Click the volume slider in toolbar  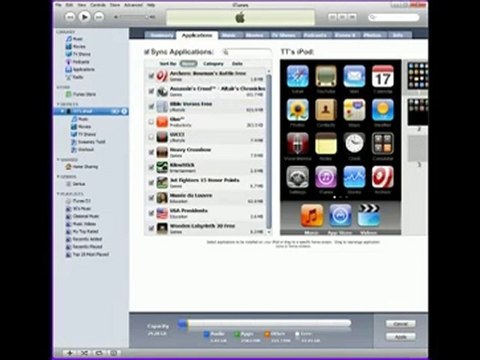[x=134, y=17]
